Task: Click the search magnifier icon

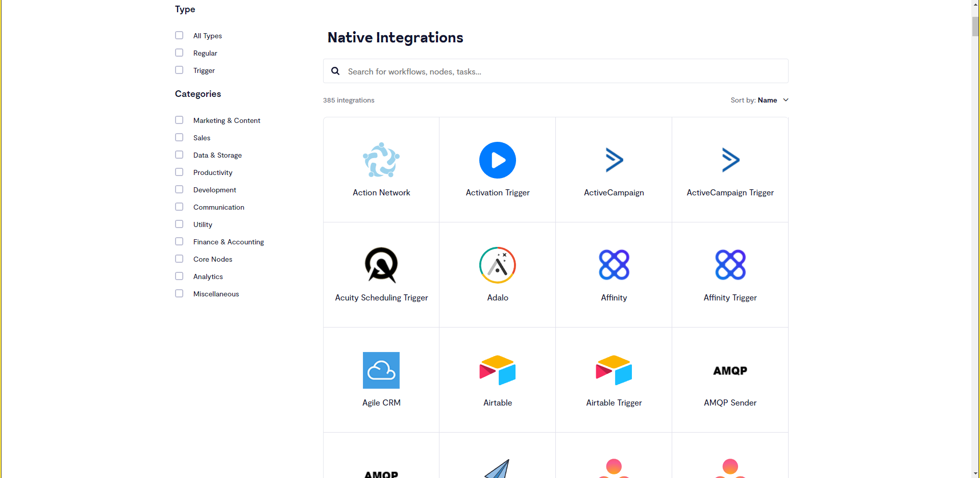Action: point(335,71)
